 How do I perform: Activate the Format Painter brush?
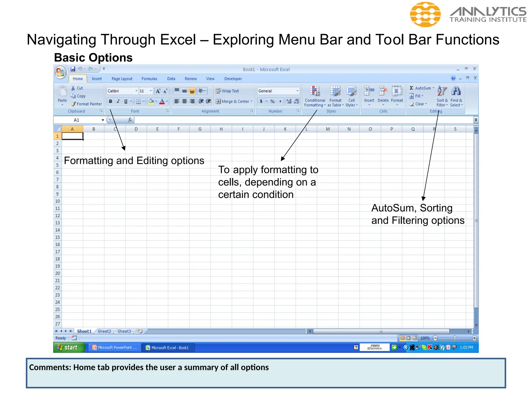tap(73, 104)
